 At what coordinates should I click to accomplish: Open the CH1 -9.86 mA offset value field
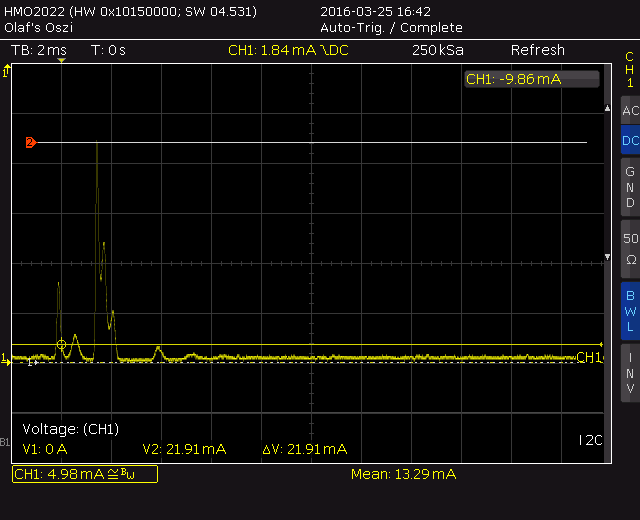pyautogui.click(x=532, y=79)
